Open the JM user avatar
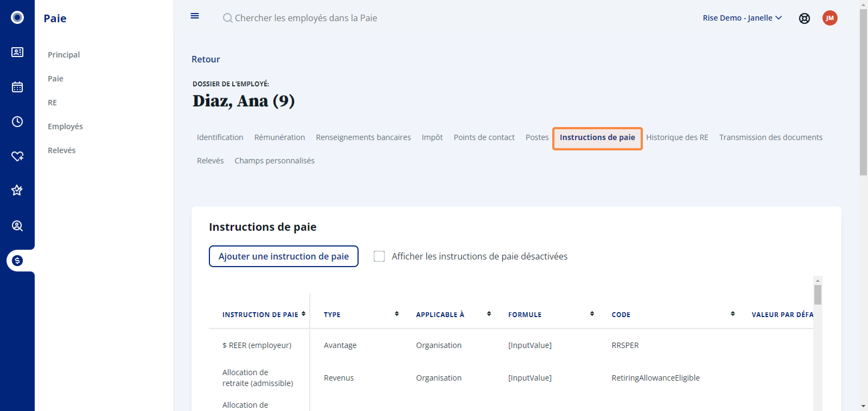The image size is (868, 411). coord(829,18)
